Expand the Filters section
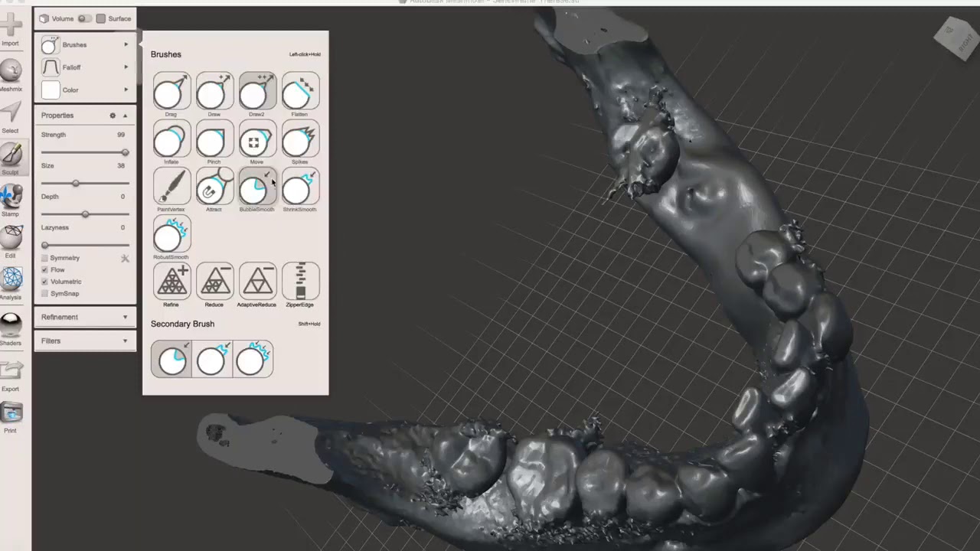Viewport: 980px width, 551px height. pyautogui.click(x=85, y=341)
